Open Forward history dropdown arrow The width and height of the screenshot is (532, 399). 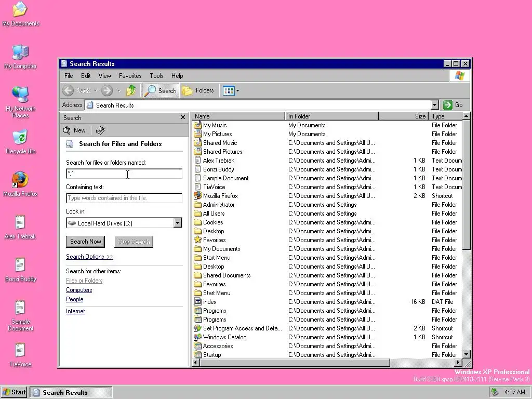point(119,90)
